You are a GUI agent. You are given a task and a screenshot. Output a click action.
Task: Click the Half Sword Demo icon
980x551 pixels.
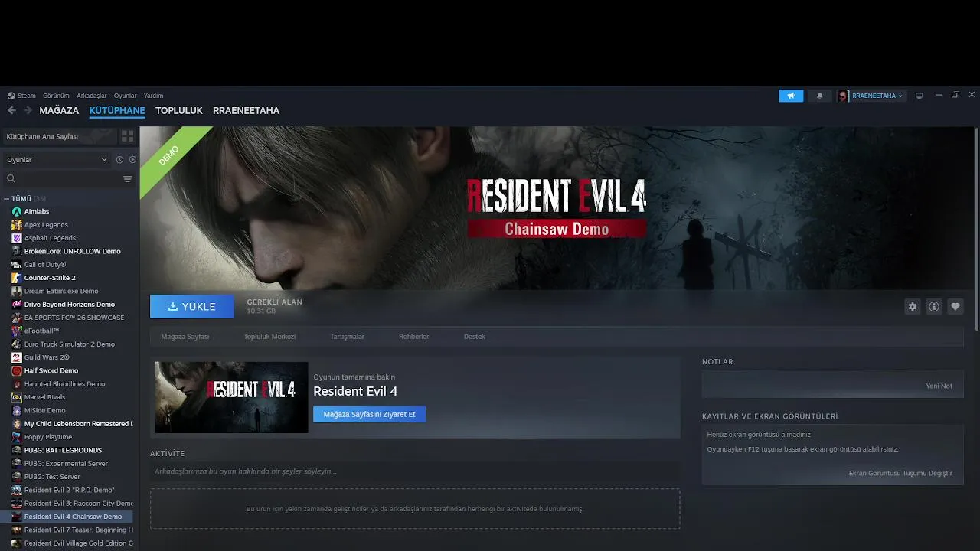17,370
